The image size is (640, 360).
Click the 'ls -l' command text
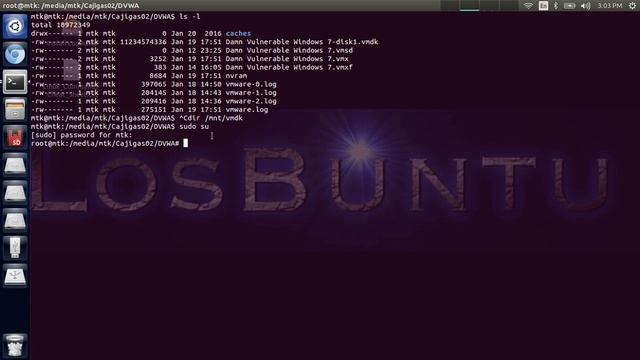click(x=190, y=17)
